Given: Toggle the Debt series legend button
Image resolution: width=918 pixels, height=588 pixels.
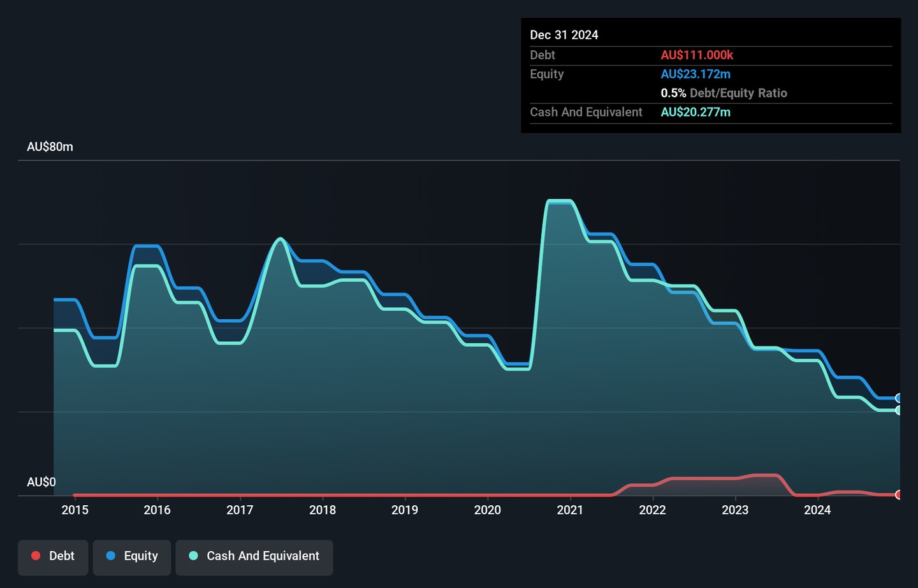Looking at the screenshot, I should [x=53, y=557].
